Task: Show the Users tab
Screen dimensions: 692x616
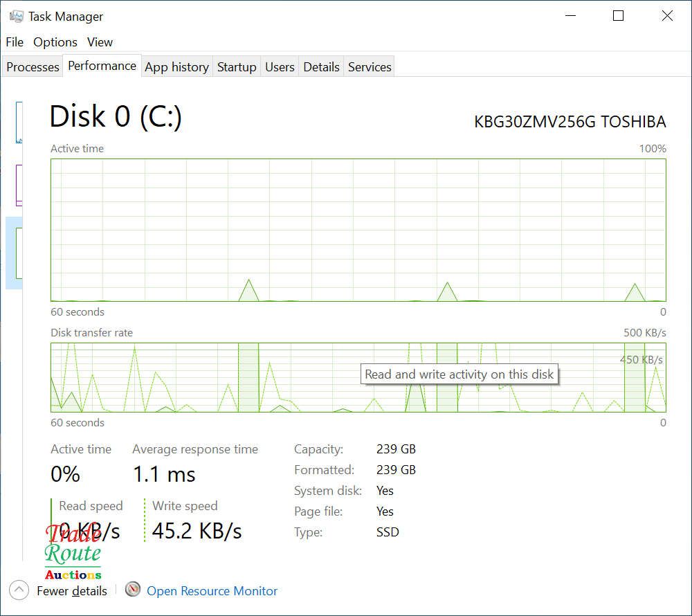Action: [280, 67]
